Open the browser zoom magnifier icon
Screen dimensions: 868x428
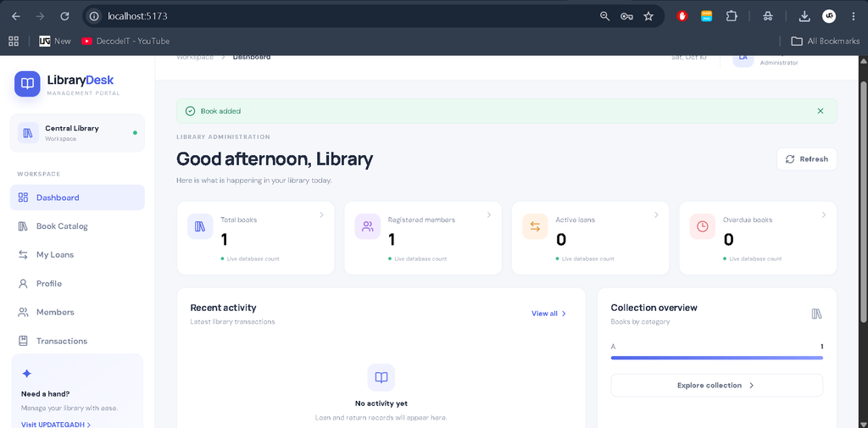[x=604, y=17]
